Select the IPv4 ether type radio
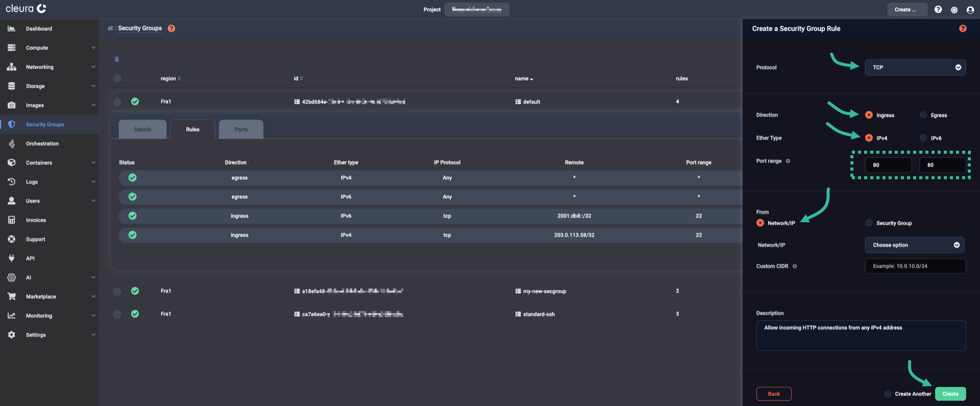 (x=869, y=138)
